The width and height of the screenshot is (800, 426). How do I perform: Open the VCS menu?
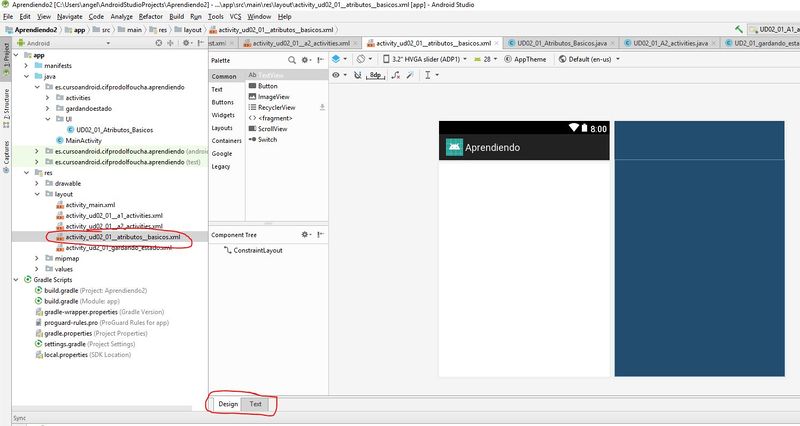tap(235, 17)
